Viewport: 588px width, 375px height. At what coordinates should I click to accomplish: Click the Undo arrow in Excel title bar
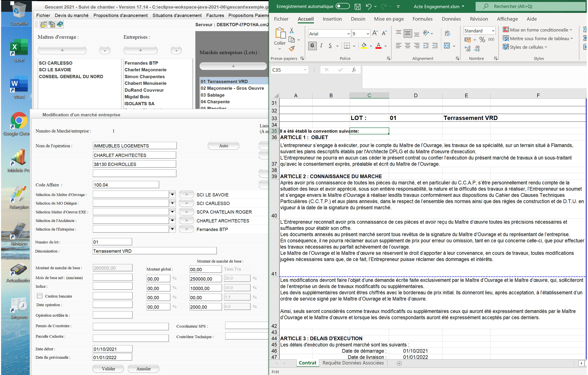(369, 6)
